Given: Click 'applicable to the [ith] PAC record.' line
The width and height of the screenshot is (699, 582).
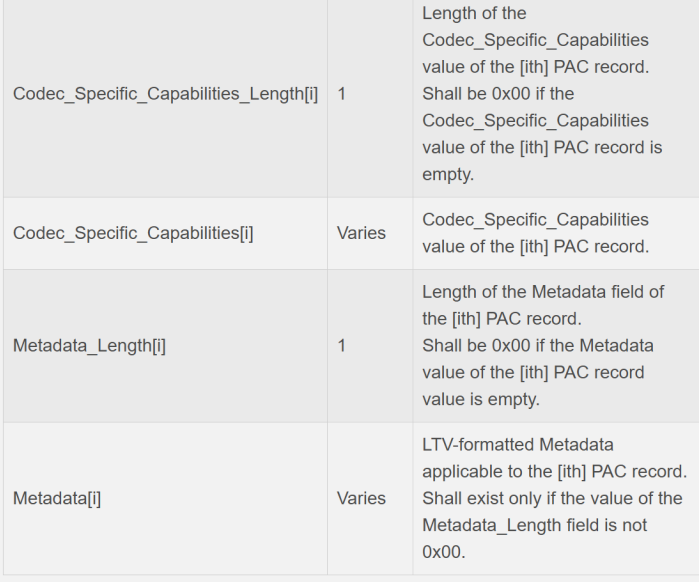Looking at the screenshot, I should (554, 471).
